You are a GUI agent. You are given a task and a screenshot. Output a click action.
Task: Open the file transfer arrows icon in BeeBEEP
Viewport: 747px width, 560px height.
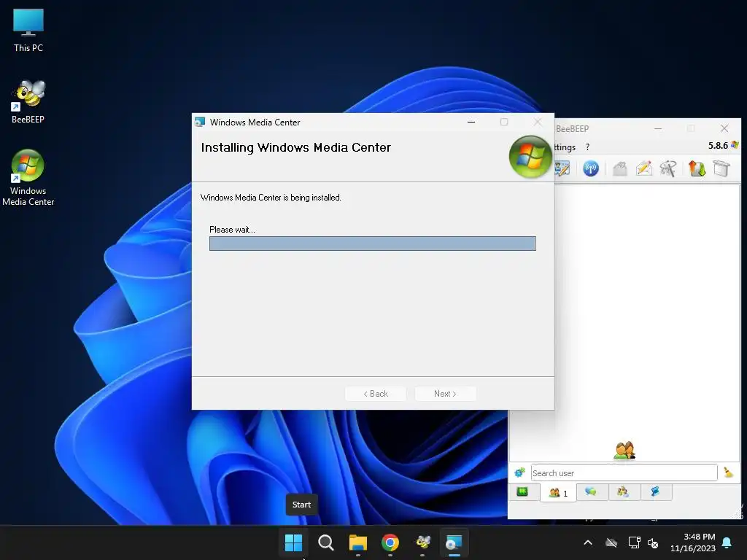point(697,168)
